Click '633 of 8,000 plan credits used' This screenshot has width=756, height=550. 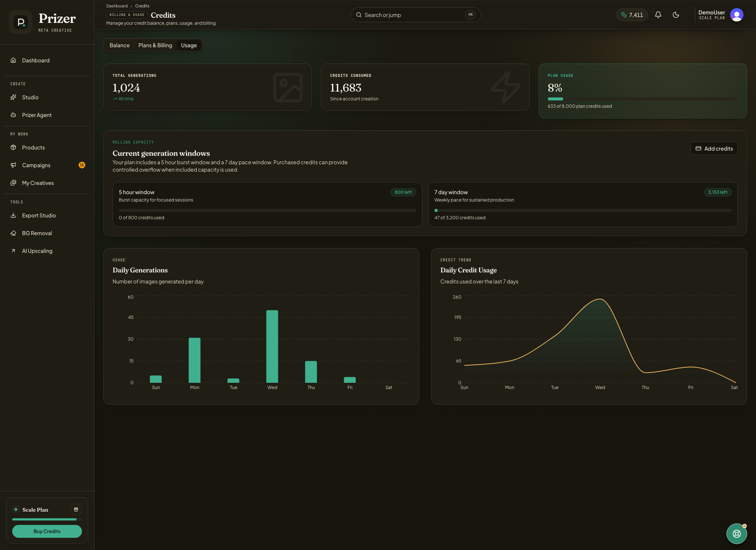tap(580, 106)
